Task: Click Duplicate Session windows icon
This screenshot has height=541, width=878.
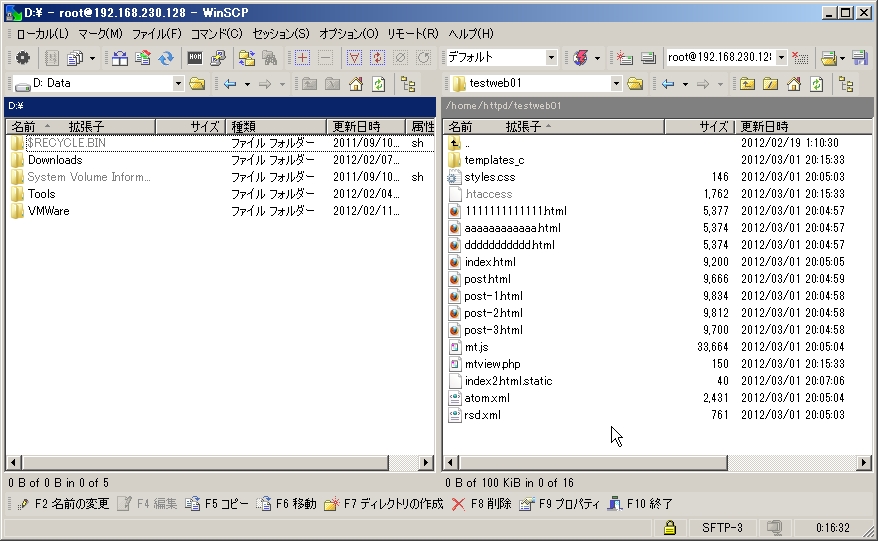Action: [648, 58]
